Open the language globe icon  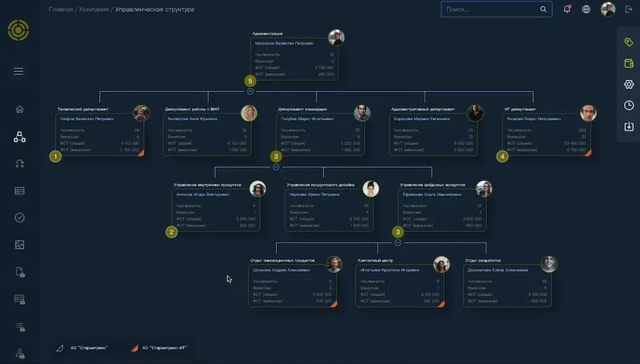point(586,10)
